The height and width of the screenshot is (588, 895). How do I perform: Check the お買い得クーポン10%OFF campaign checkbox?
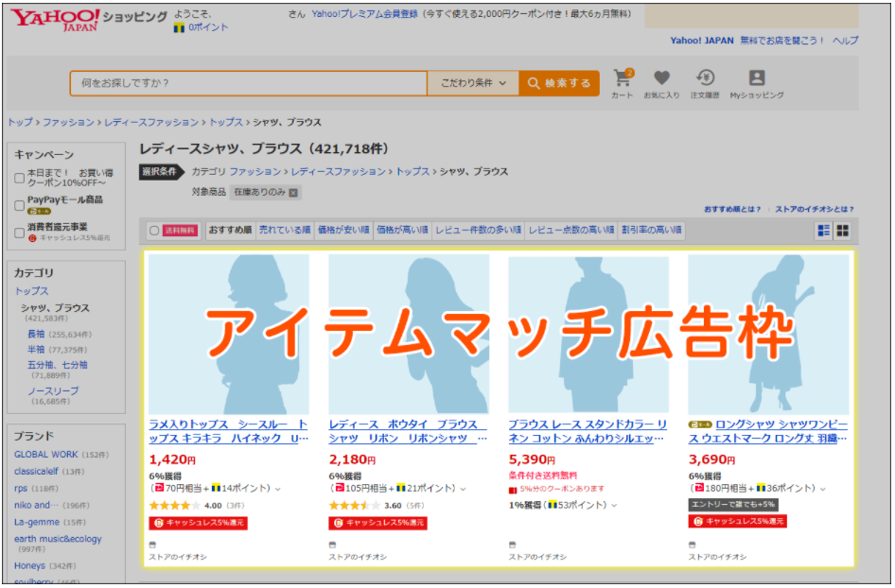[20, 178]
